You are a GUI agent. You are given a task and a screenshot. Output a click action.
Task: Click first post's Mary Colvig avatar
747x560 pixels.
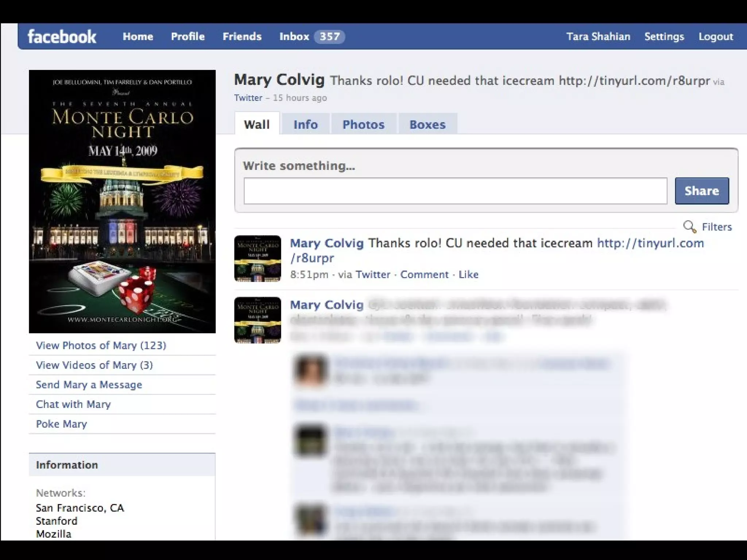tap(258, 258)
